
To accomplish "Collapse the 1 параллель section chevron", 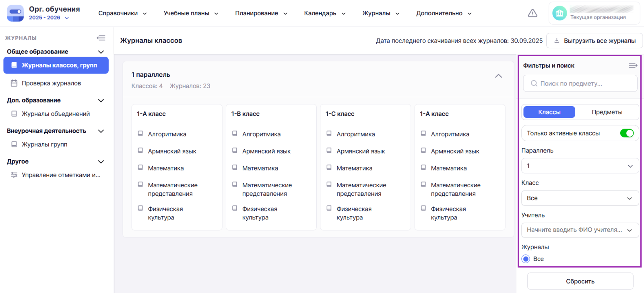I will [x=498, y=76].
